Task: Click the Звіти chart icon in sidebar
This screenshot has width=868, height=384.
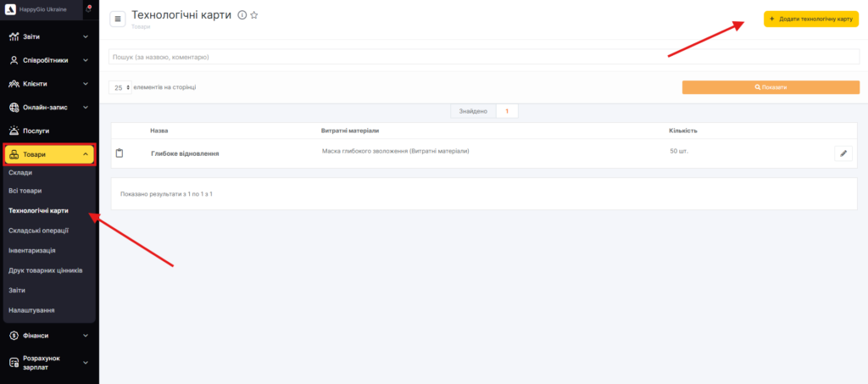Action: point(14,37)
